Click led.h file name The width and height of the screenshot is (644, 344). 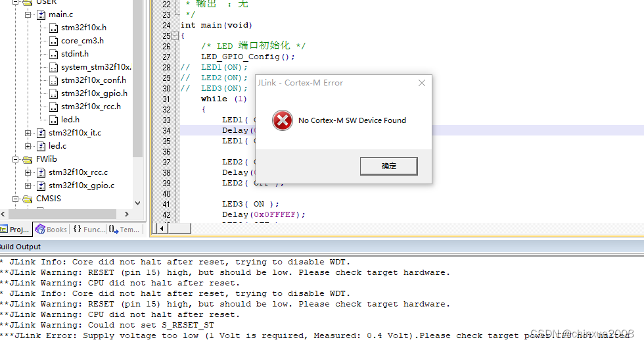pos(70,120)
